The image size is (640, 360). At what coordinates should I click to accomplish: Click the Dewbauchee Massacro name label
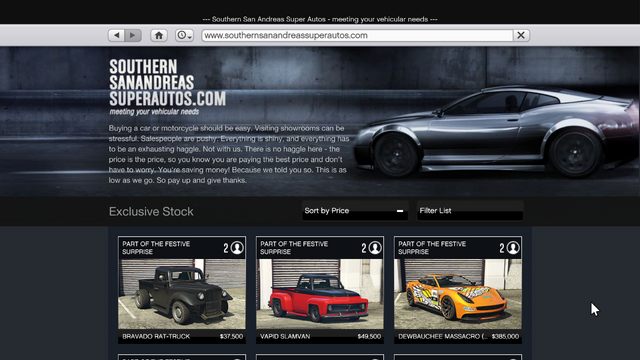click(x=443, y=336)
